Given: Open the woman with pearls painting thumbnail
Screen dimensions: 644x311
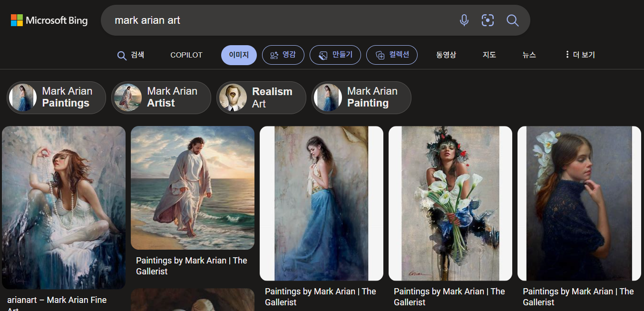Looking at the screenshot, I should click(64, 207).
